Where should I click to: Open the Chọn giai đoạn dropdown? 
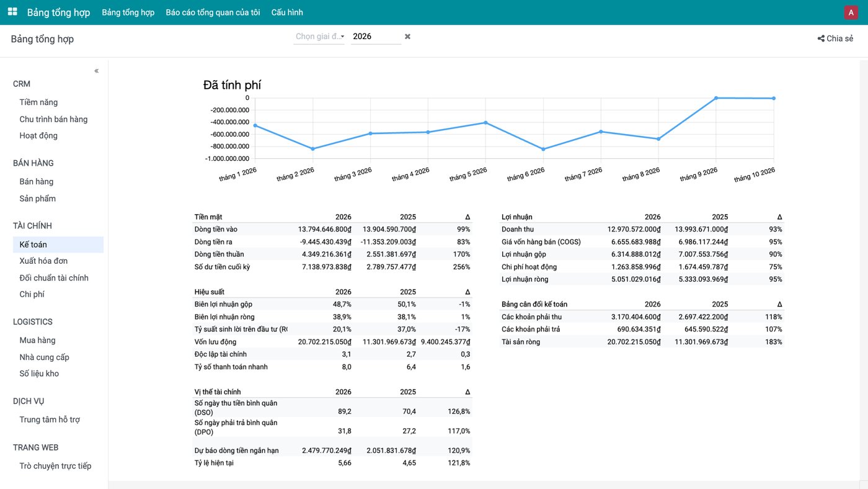[x=319, y=37]
